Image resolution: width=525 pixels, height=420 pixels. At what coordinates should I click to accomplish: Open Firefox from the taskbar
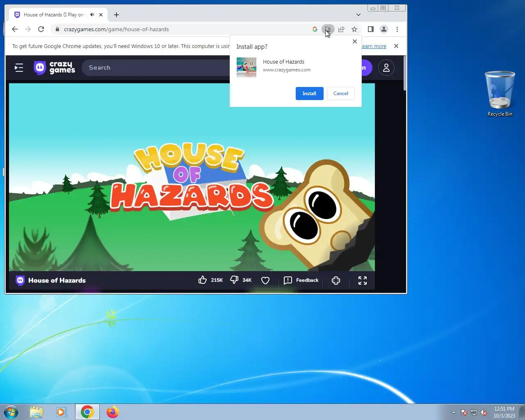coord(112,412)
